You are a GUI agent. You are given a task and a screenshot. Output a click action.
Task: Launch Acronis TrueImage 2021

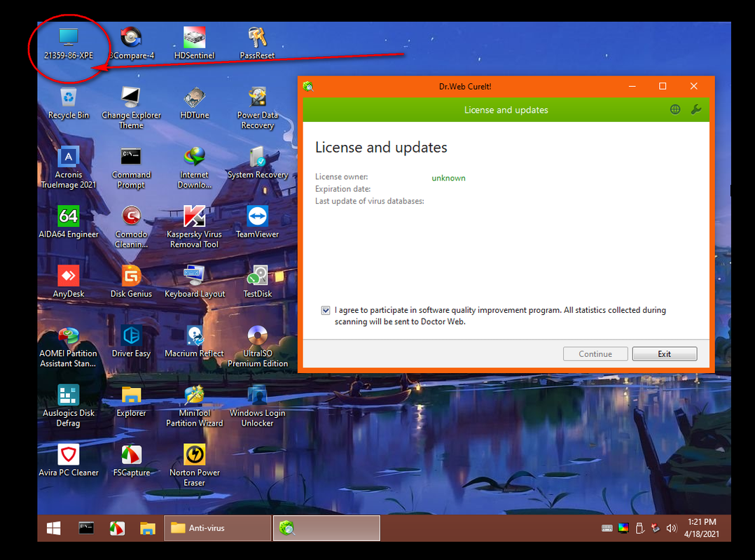(x=69, y=167)
